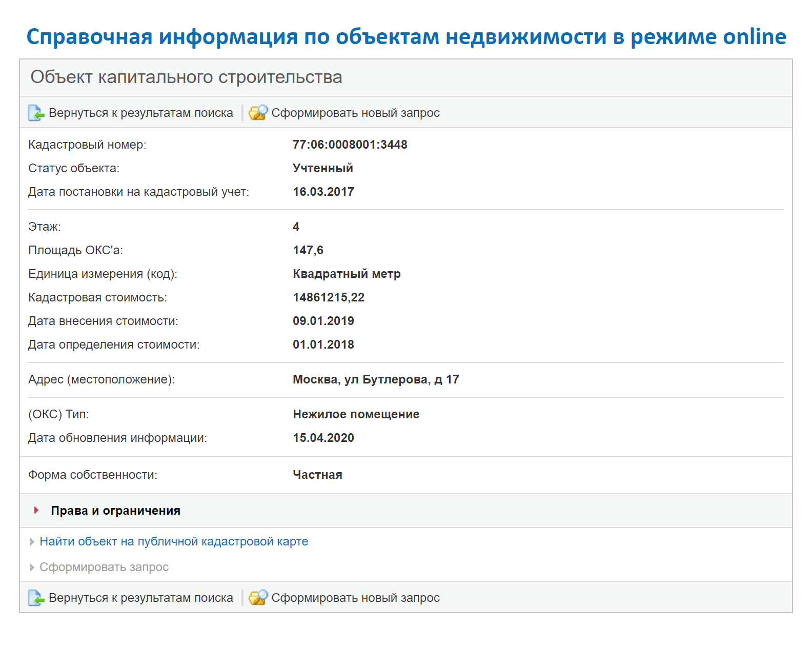Click cadastral cost 14861215,22

point(329,297)
